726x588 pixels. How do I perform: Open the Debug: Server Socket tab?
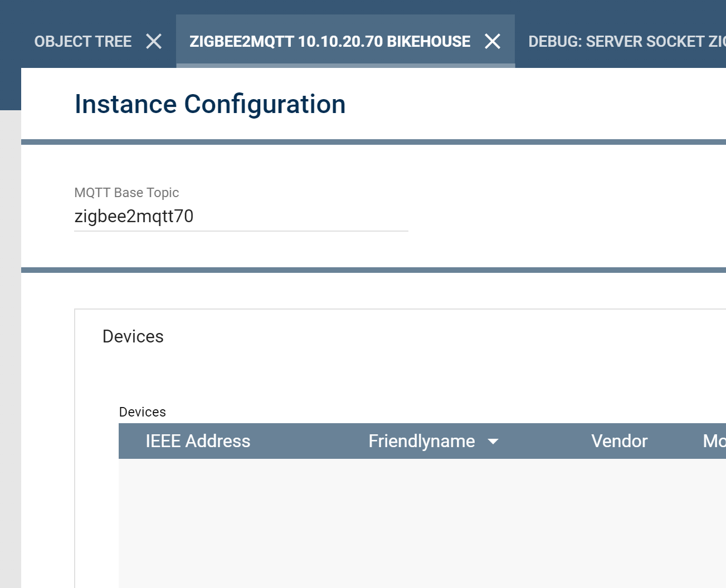[627, 42]
